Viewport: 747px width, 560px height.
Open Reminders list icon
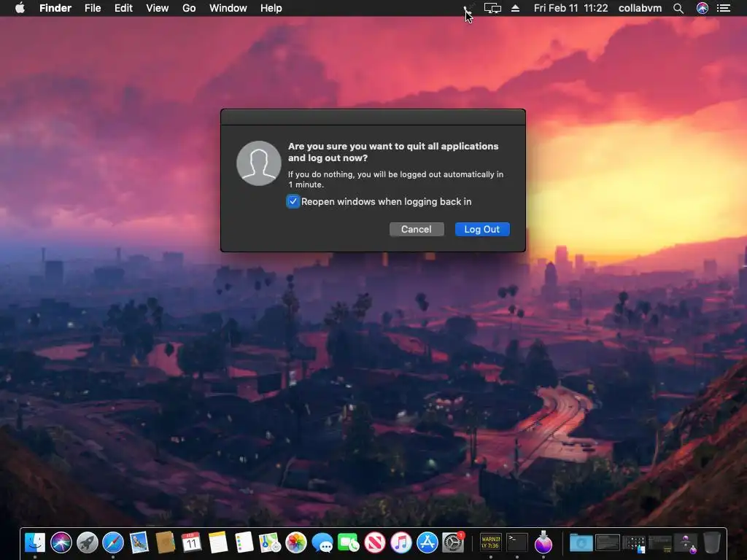(x=244, y=542)
